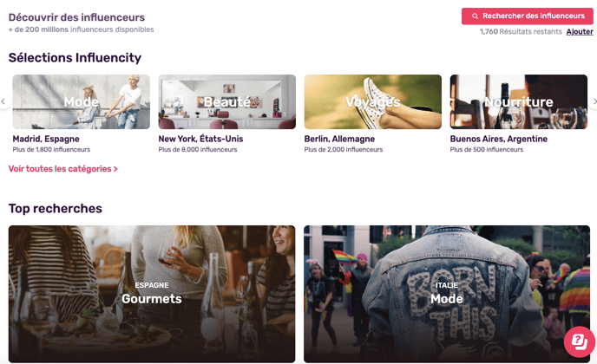Expand Voir toutes les catégories link
Screen dimensions: 597x364
(62, 169)
